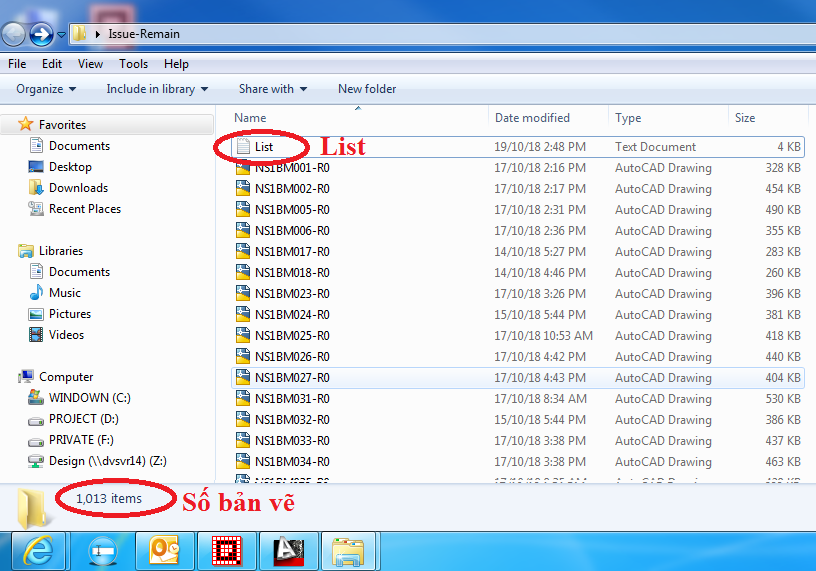Viewport: 816px width, 571px height.
Task: Select the Pictures library
Action: pyautogui.click(x=69, y=314)
